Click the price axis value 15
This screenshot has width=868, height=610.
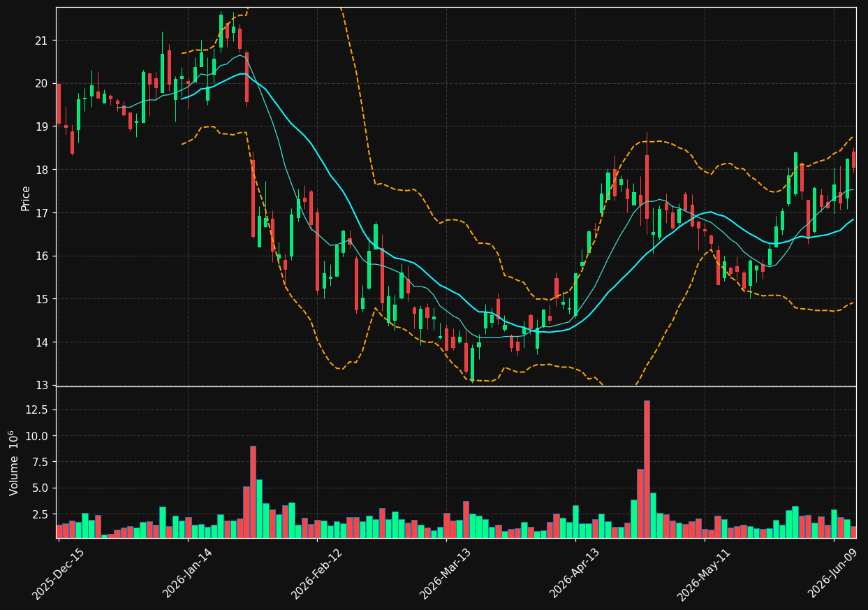pos(41,299)
